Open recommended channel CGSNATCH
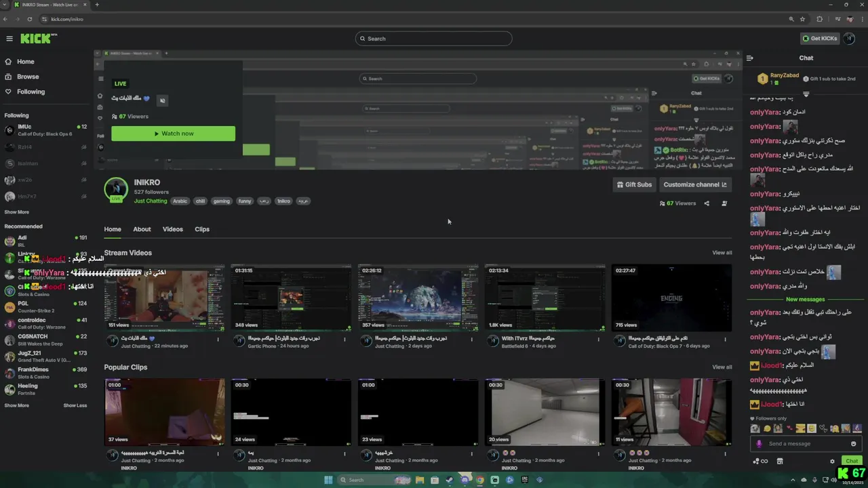This screenshot has width=868, height=488. click(45, 340)
